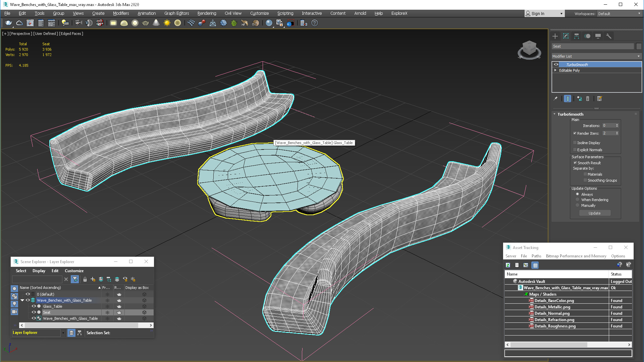Click the V-Ray cone spot light icon

(x=156, y=23)
